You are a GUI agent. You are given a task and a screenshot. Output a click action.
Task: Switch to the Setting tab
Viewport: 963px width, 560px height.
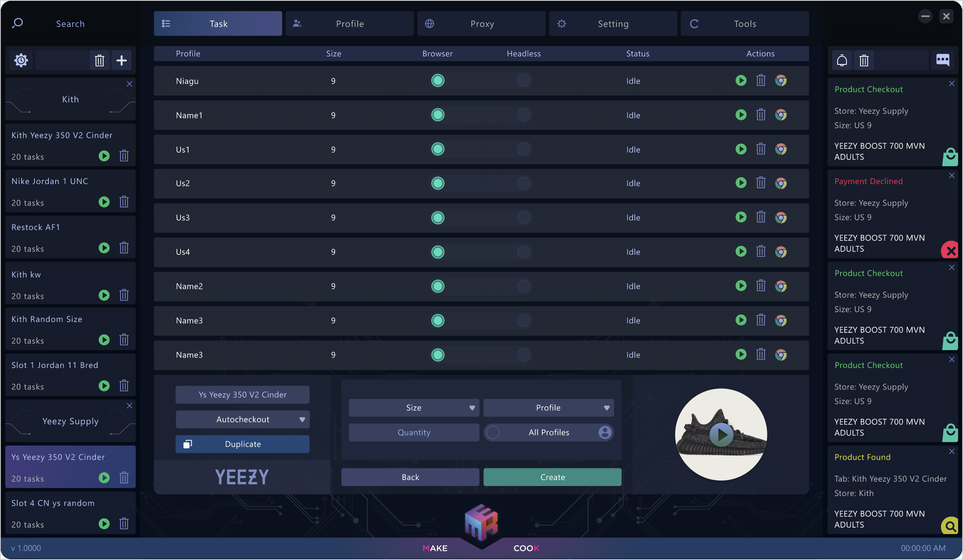[613, 24]
